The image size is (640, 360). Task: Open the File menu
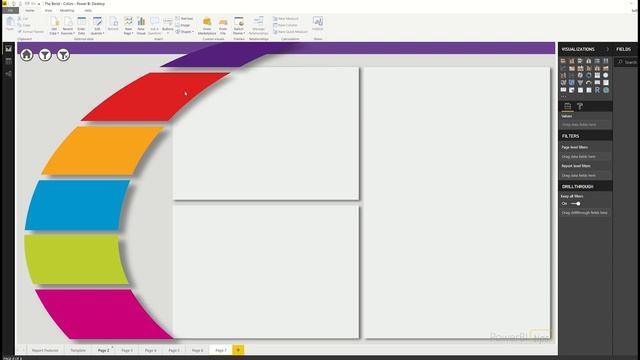(x=10, y=10)
